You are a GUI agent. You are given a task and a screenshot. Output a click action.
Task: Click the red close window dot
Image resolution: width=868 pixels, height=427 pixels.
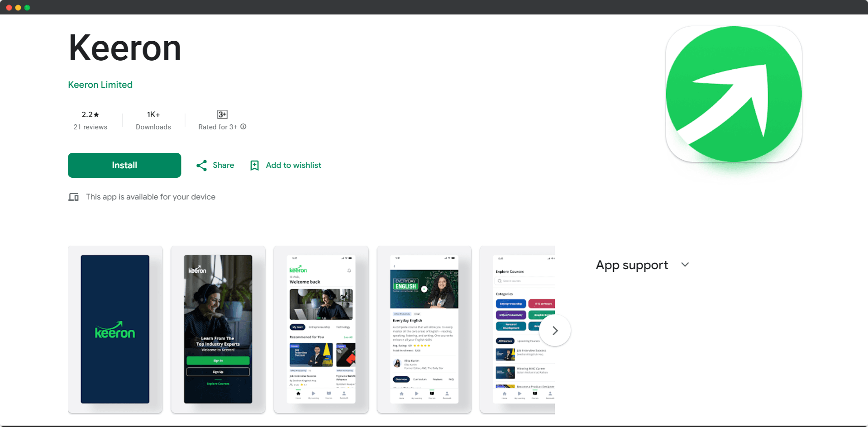coord(9,8)
